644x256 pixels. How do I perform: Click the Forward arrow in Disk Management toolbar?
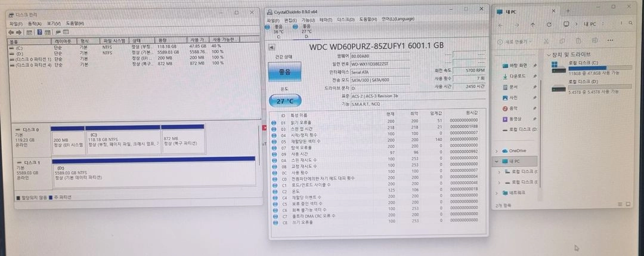[x=19, y=32]
